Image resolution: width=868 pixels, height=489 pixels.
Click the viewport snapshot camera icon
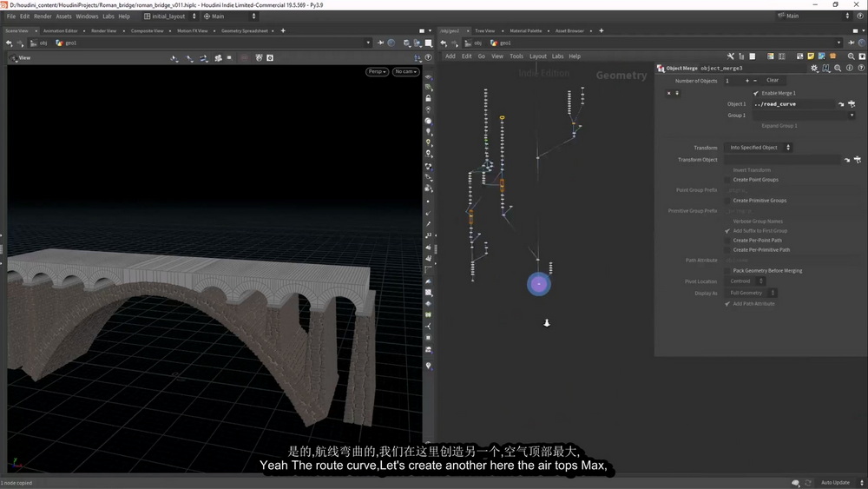tap(270, 57)
